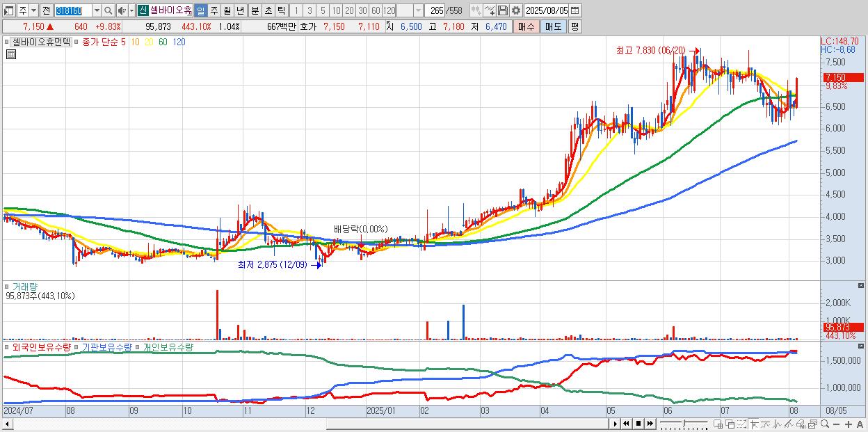Open the dropdown arrow next to 주 selector
868x432 pixels.
pyautogui.click(x=33, y=10)
